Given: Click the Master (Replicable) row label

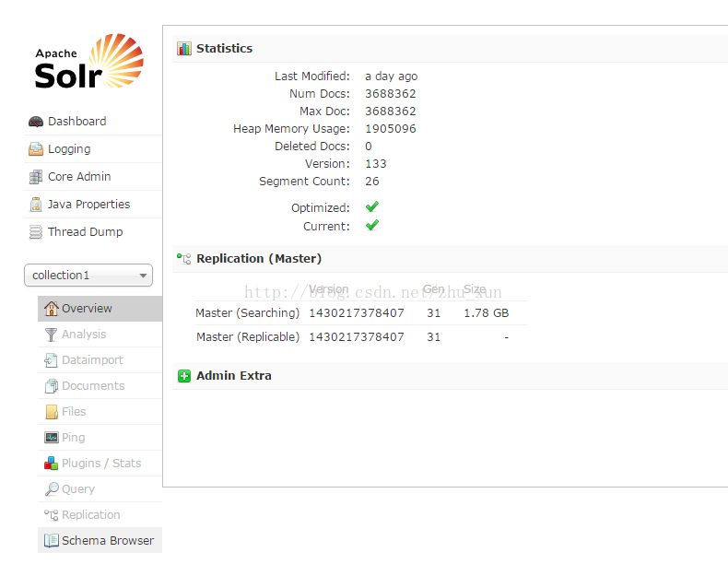Looking at the screenshot, I should (x=248, y=337).
